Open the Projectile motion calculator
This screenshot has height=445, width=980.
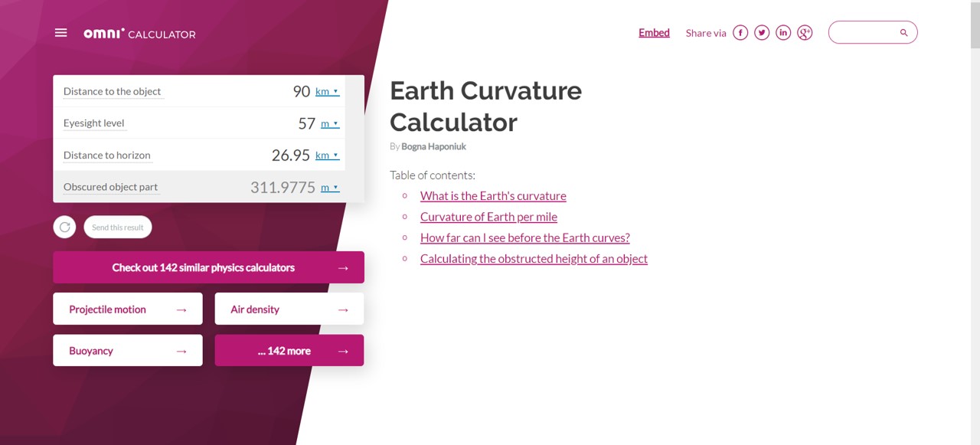point(128,309)
